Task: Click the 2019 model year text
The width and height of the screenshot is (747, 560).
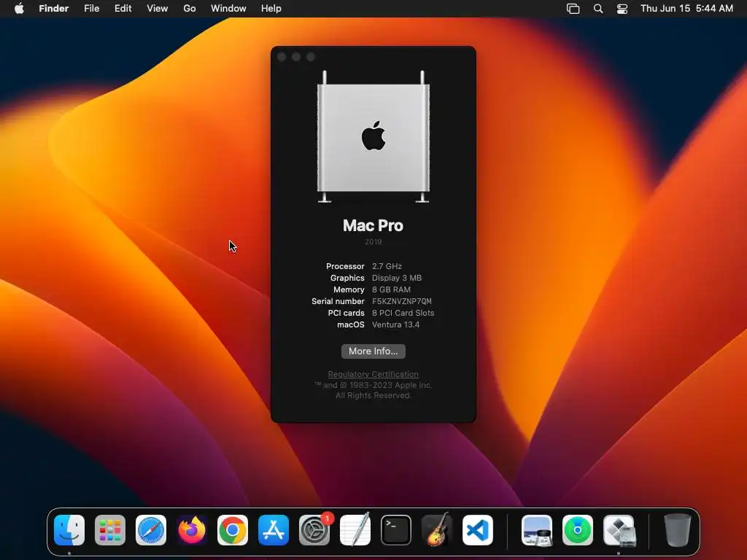Action: pos(373,242)
